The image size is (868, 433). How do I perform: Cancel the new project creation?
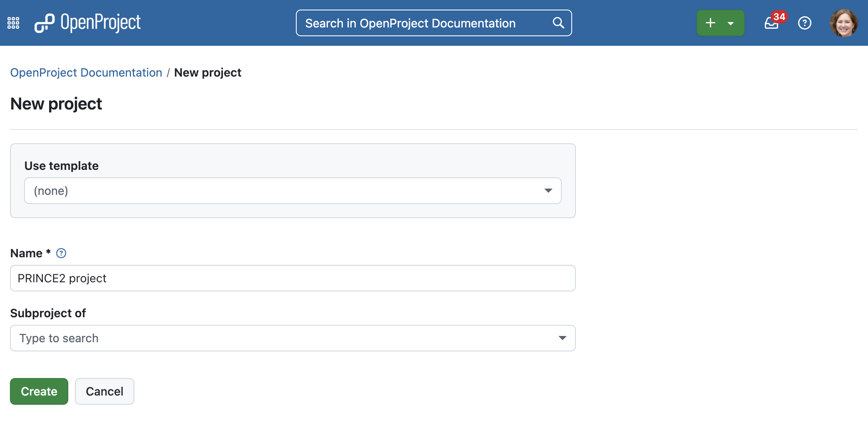point(104,391)
